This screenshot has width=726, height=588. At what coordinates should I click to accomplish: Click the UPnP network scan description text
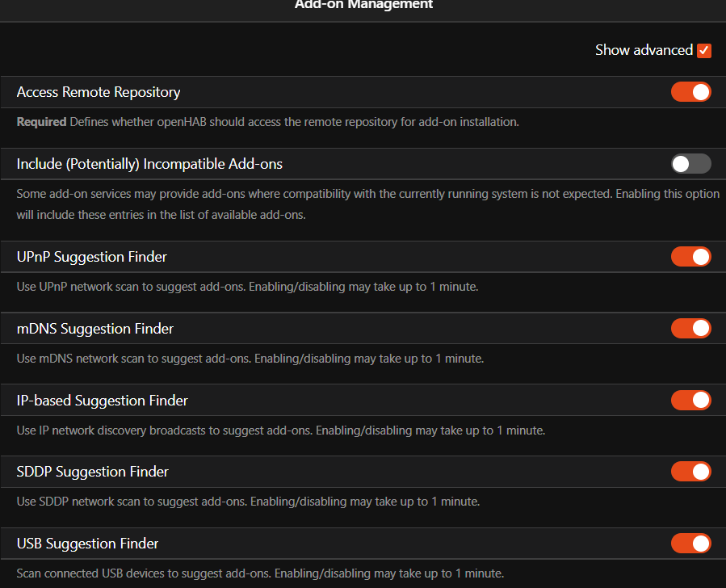pos(247,287)
